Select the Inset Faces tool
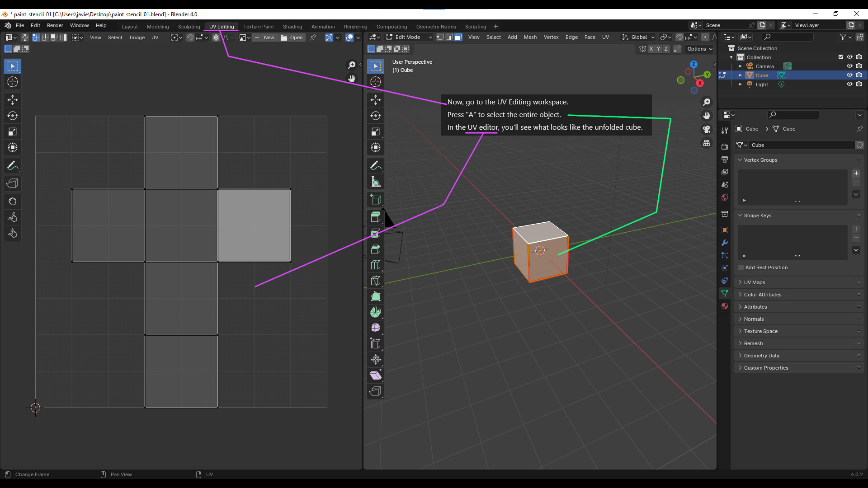This screenshot has height=488, width=868. pyautogui.click(x=376, y=233)
